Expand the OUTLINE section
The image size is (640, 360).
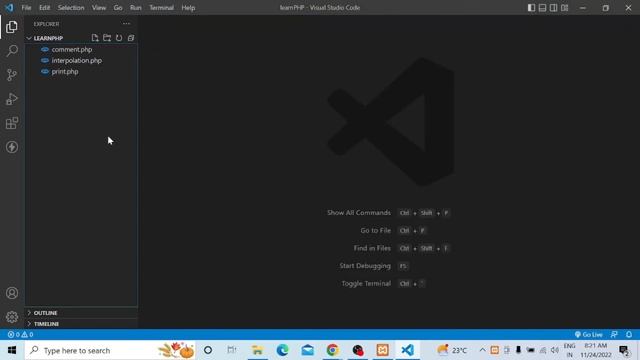point(81,313)
